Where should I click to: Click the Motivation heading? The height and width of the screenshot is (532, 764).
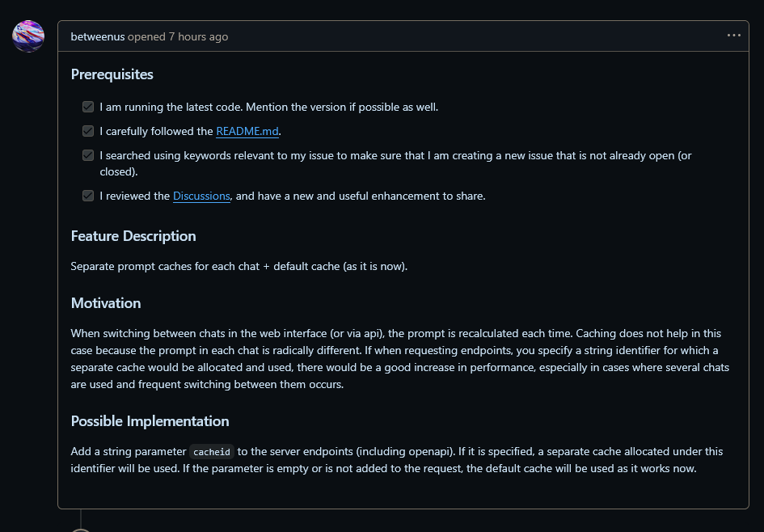[106, 303]
